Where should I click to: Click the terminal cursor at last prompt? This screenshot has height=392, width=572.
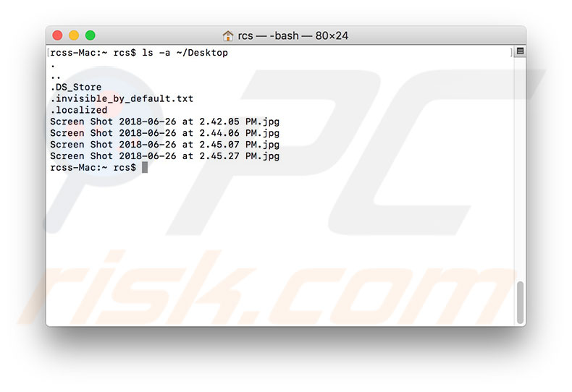(x=145, y=168)
